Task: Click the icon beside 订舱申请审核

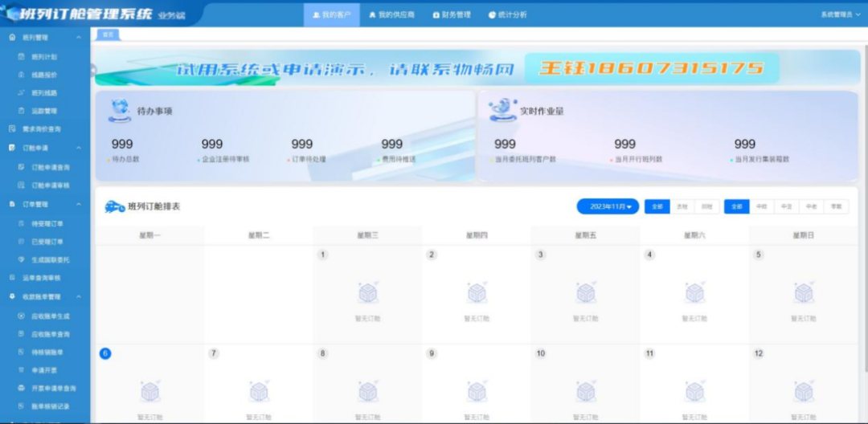Action: 22,185
